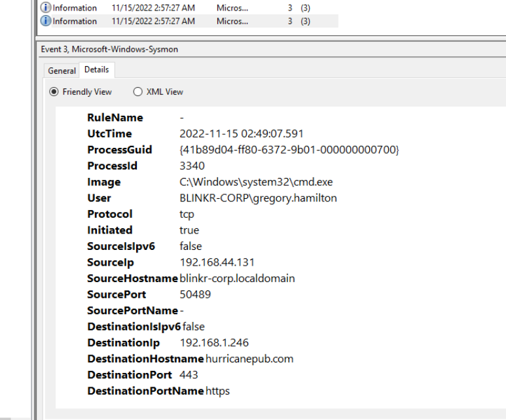Open the Details tab
Screen dimensions: 506x420
[96, 70]
